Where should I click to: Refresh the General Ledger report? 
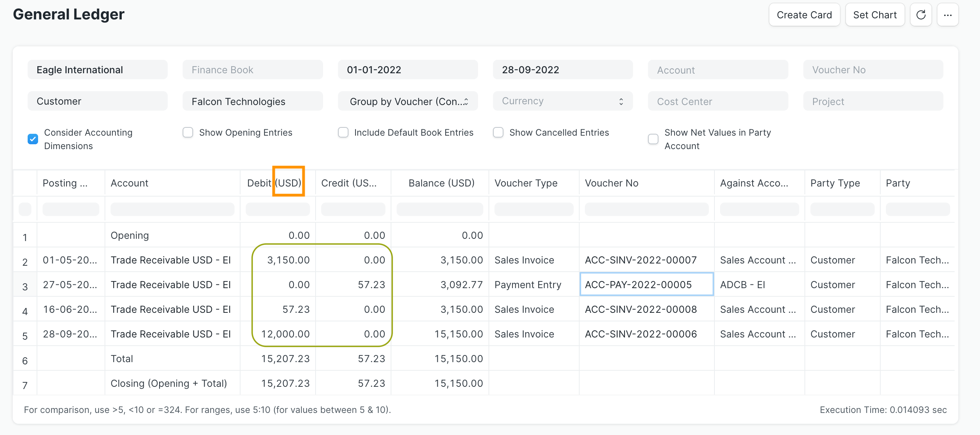[921, 15]
